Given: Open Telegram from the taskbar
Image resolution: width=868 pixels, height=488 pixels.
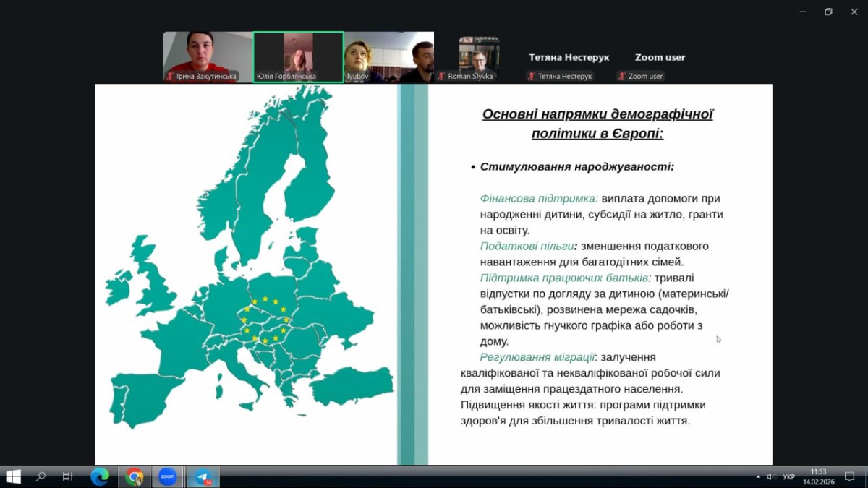Looking at the screenshot, I should pyautogui.click(x=203, y=476).
